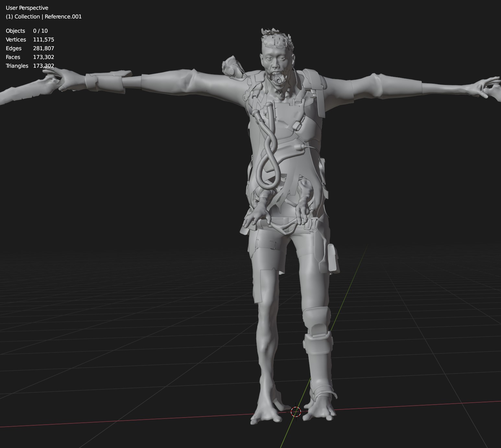Click the edge count "281,807"
Image resolution: width=501 pixels, height=448 pixels.
[x=43, y=48]
